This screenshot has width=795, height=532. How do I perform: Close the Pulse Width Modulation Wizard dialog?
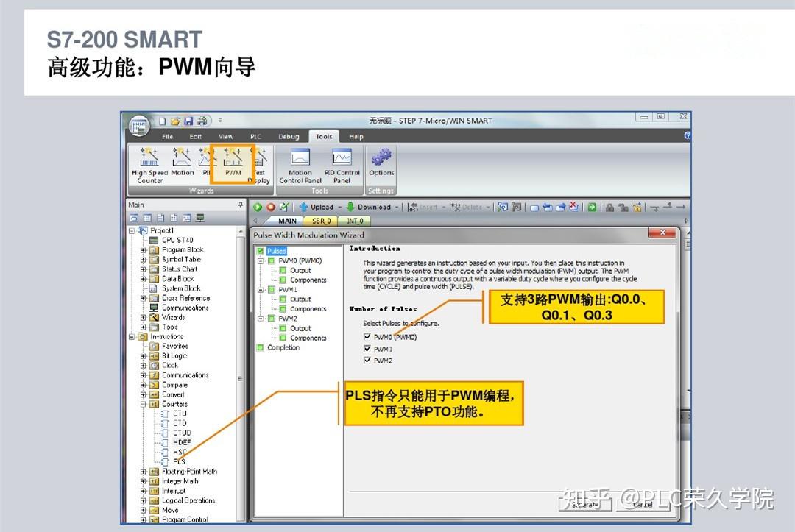(662, 233)
